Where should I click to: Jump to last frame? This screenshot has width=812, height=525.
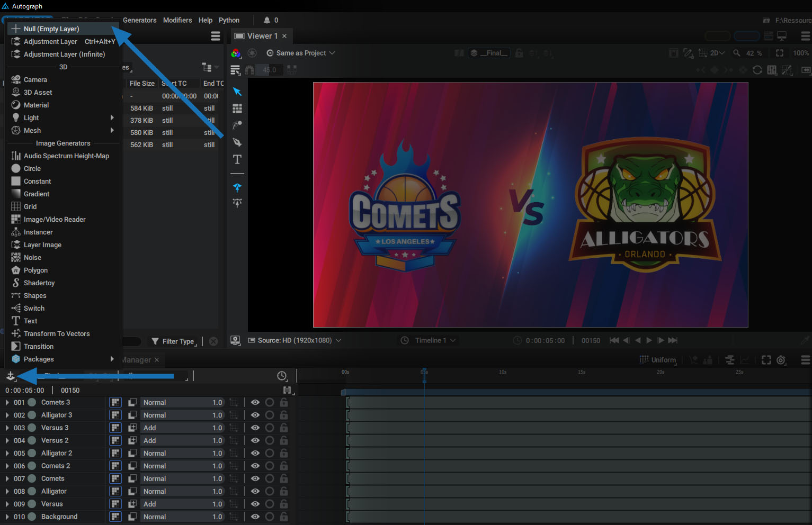673,340
